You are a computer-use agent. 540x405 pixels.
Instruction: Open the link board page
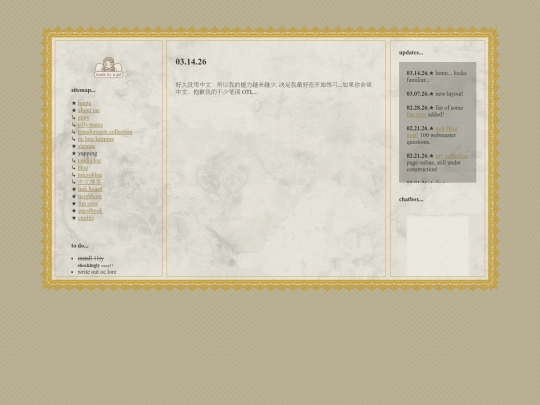pos(90,189)
